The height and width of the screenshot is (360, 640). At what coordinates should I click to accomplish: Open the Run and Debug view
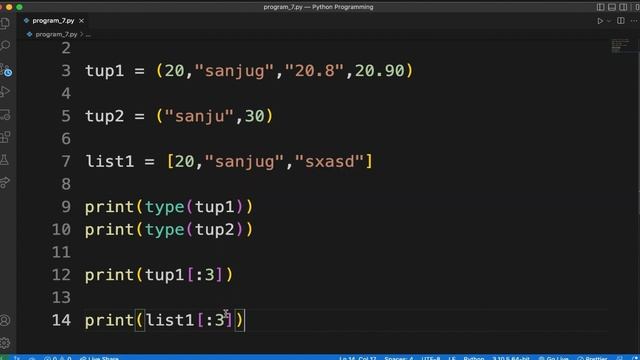(x=5, y=92)
